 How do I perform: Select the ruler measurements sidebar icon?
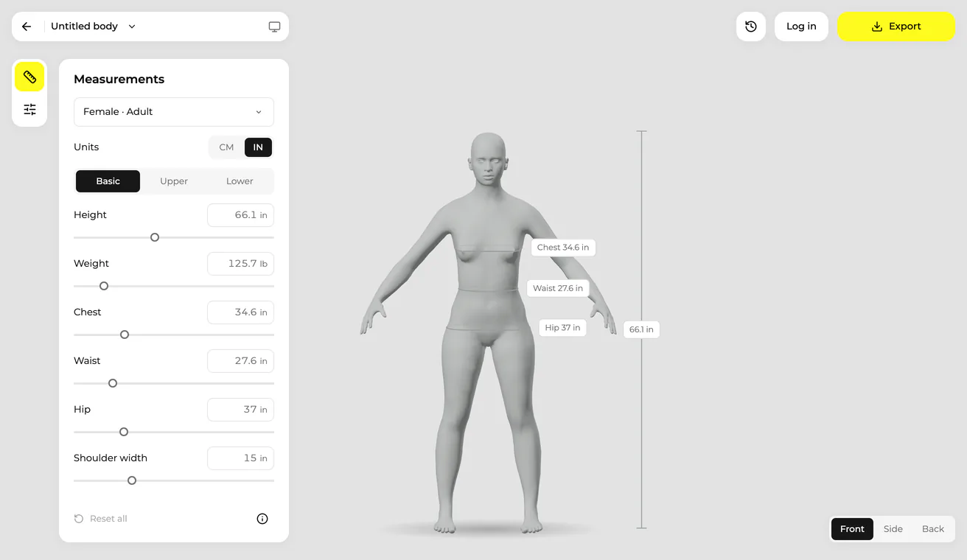click(29, 77)
